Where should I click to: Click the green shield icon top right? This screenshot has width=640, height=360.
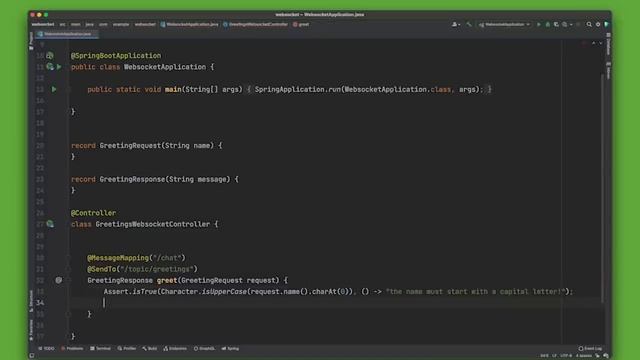click(607, 24)
